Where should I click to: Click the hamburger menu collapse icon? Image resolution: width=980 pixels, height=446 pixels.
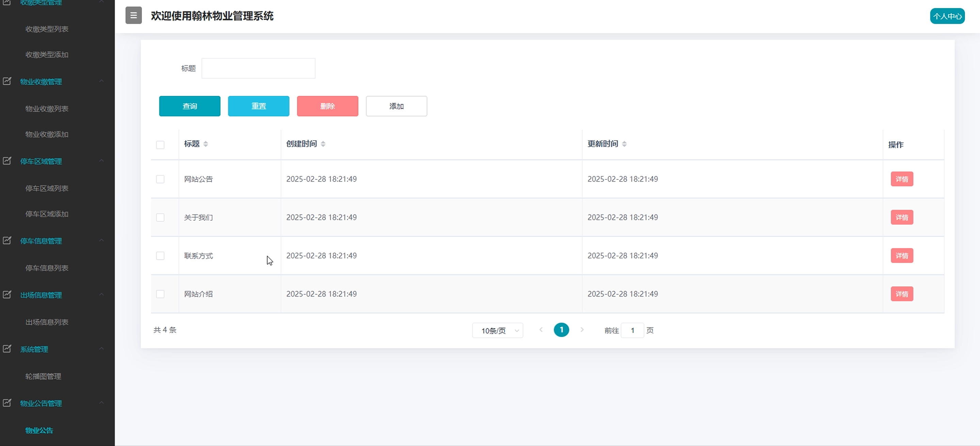pyautogui.click(x=133, y=16)
